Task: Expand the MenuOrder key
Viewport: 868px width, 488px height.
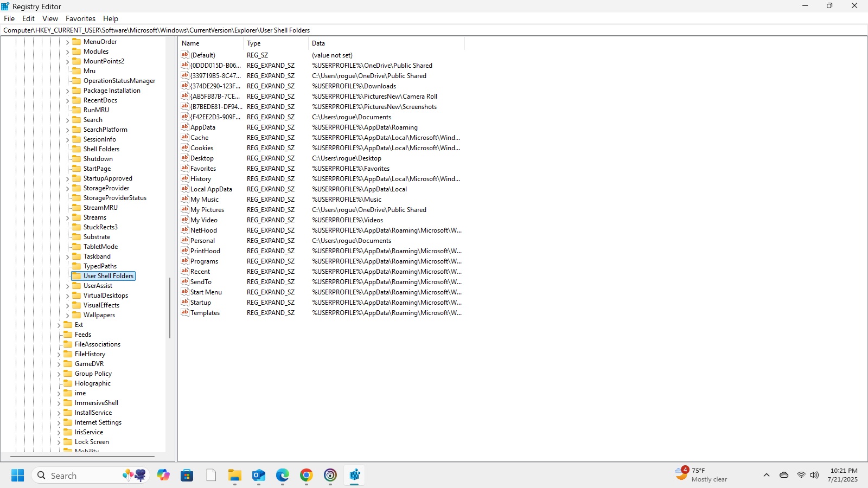Action: click(x=68, y=42)
